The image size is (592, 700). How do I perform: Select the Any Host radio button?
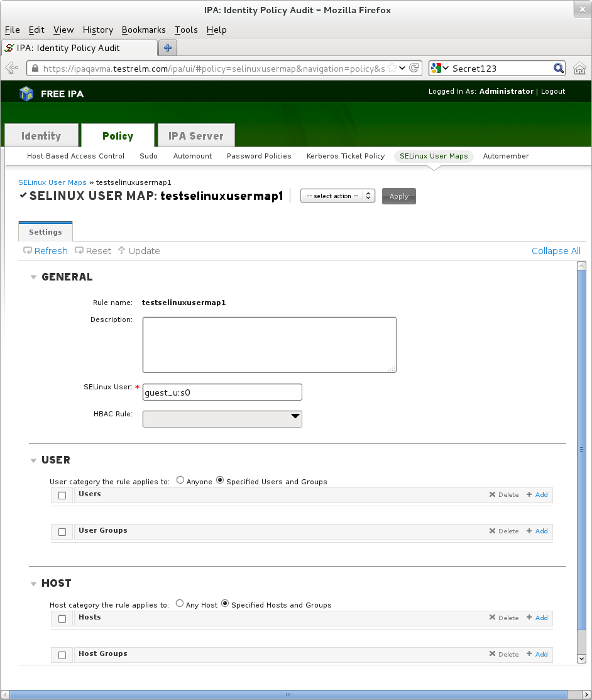coord(180,603)
